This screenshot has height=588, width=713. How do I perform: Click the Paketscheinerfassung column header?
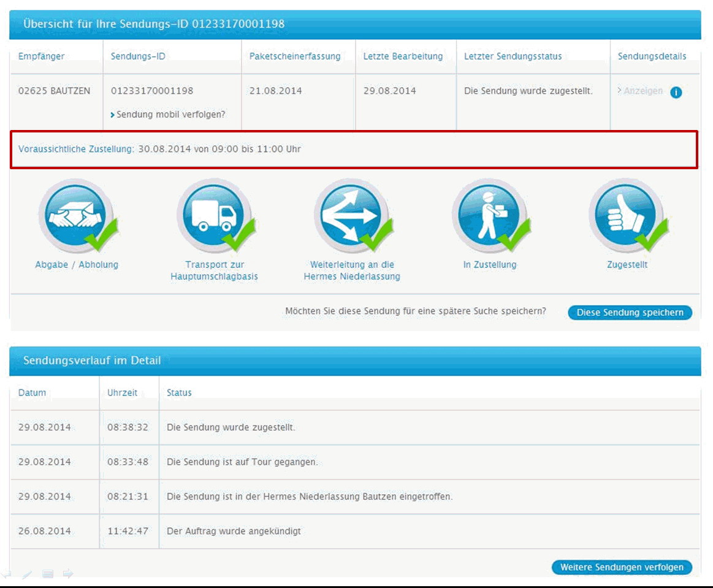point(295,56)
